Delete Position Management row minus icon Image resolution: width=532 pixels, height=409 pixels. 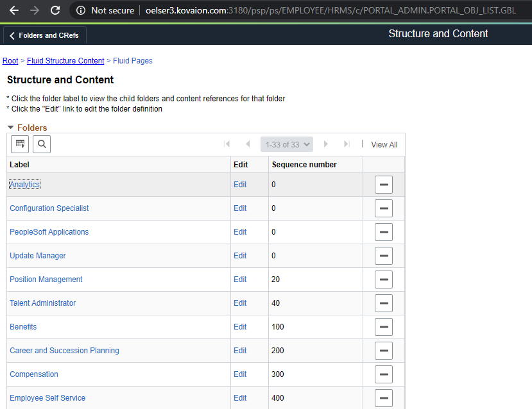[x=384, y=280]
